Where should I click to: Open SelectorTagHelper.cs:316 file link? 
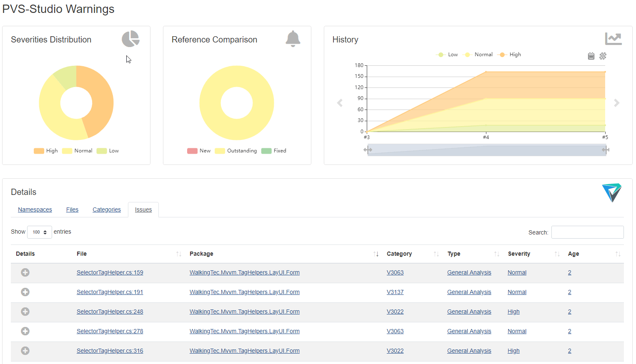(x=110, y=351)
